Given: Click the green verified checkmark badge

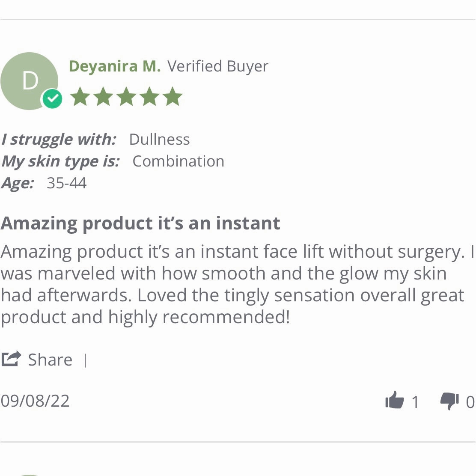Looking at the screenshot, I should pos(52,98).
